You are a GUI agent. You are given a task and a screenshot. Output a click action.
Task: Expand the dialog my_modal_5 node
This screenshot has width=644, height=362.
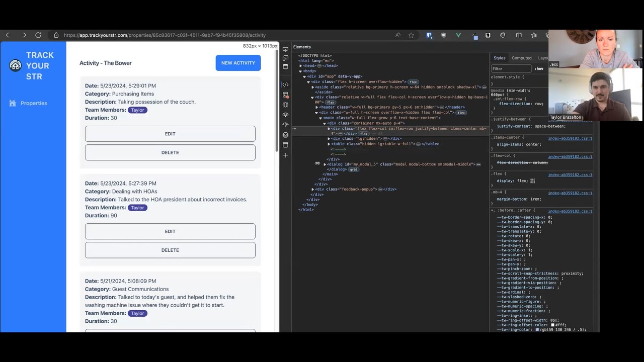325,164
